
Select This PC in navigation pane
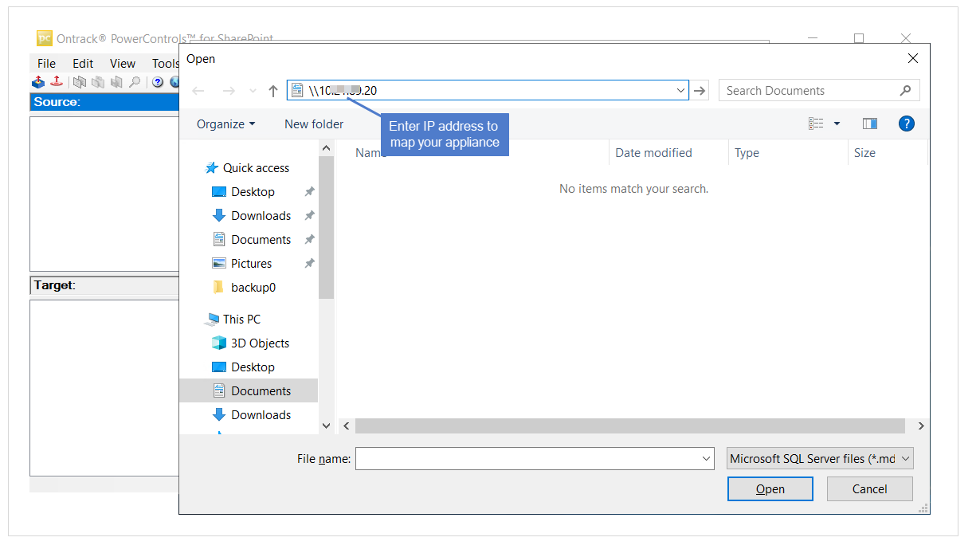[233, 320]
